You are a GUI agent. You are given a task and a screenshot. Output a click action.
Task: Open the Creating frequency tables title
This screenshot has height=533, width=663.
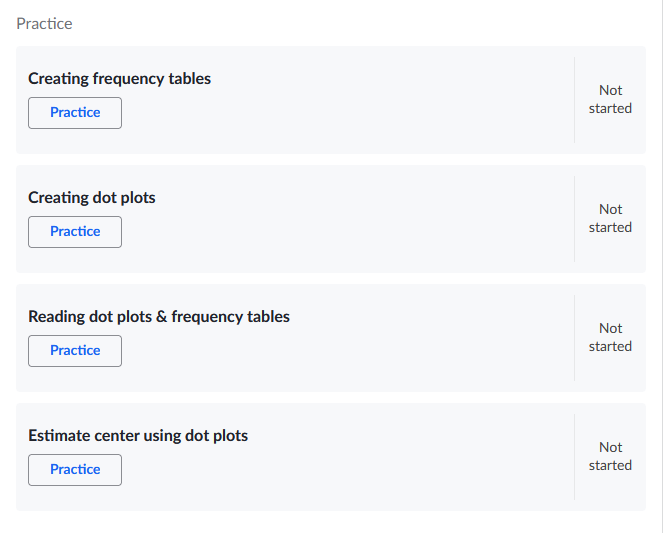119,79
